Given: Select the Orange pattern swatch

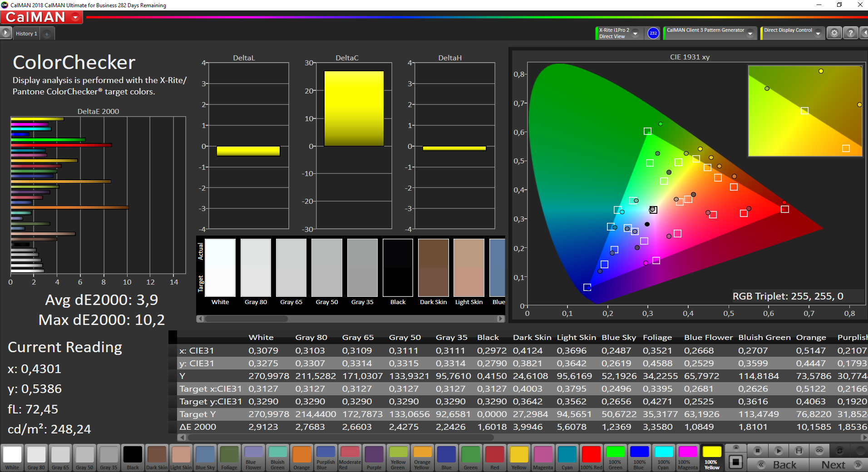Looking at the screenshot, I should [x=301, y=457].
